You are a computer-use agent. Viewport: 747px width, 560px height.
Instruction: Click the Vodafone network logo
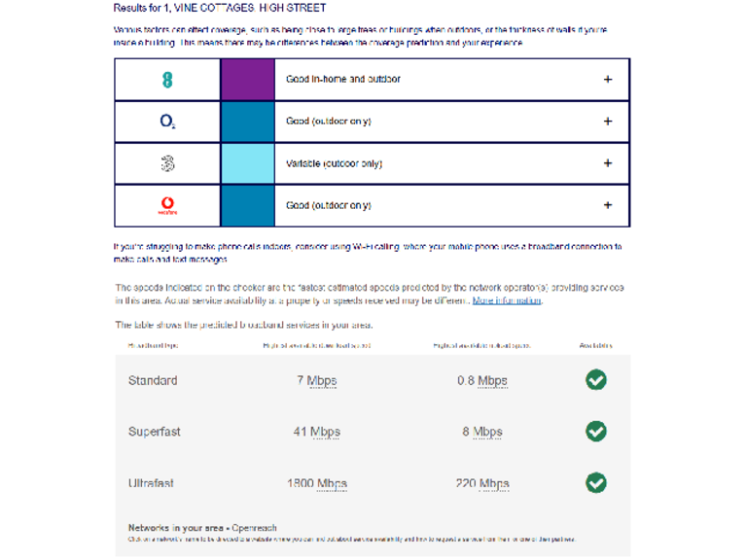point(167,205)
